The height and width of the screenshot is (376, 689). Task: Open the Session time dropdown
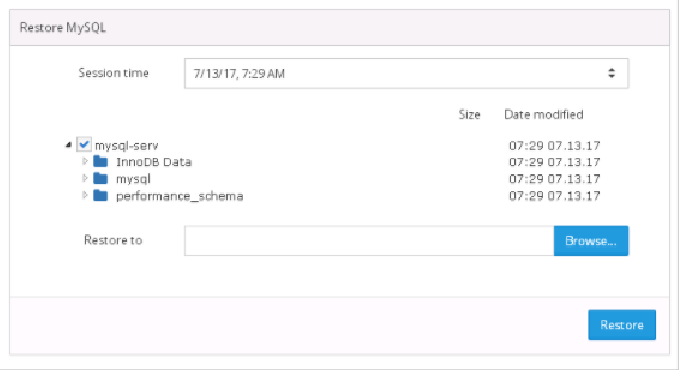coord(406,73)
